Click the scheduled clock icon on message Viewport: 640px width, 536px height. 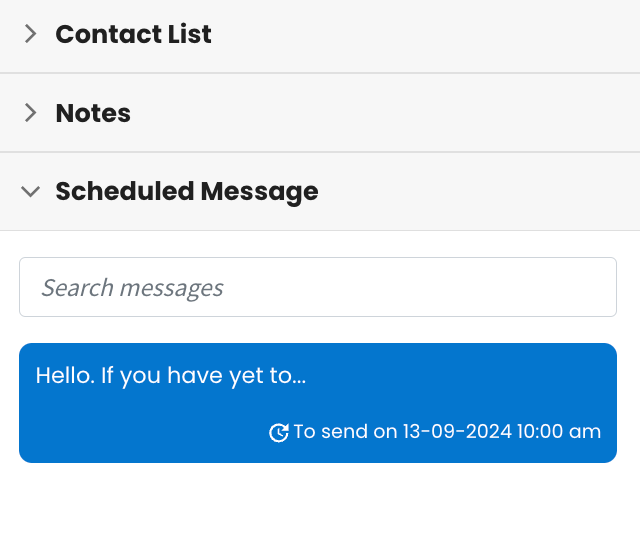pos(279,432)
